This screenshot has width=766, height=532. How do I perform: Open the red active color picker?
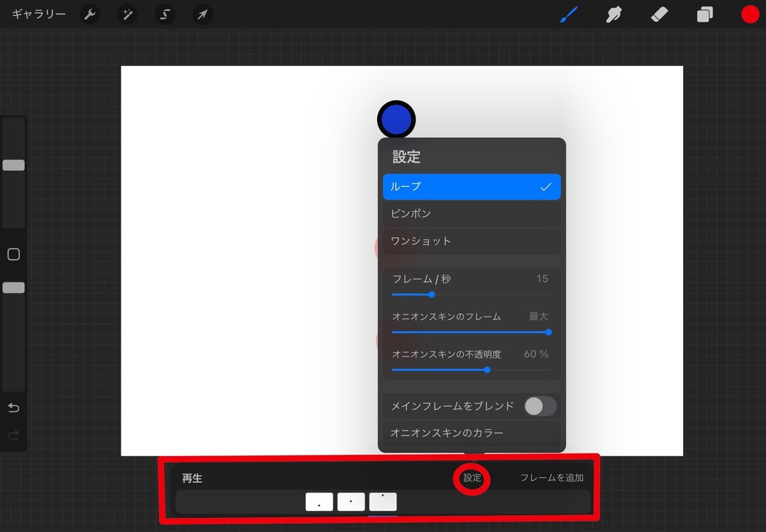pos(750,15)
